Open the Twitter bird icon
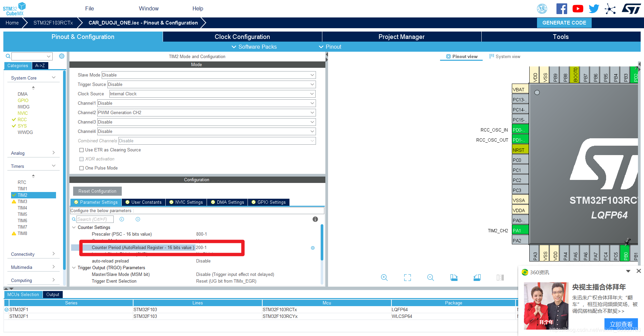This screenshot has height=336, width=644. click(x=594, y=9)
